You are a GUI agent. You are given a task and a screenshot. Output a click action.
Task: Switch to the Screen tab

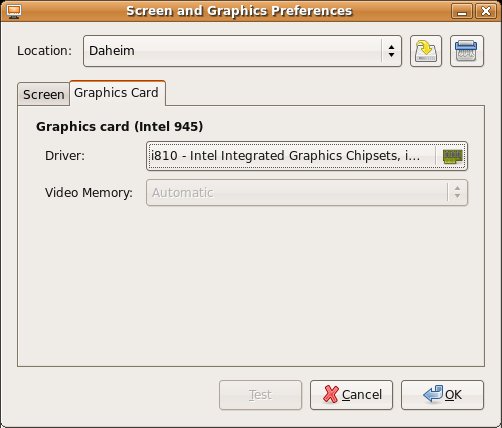(x=44, y=95)
